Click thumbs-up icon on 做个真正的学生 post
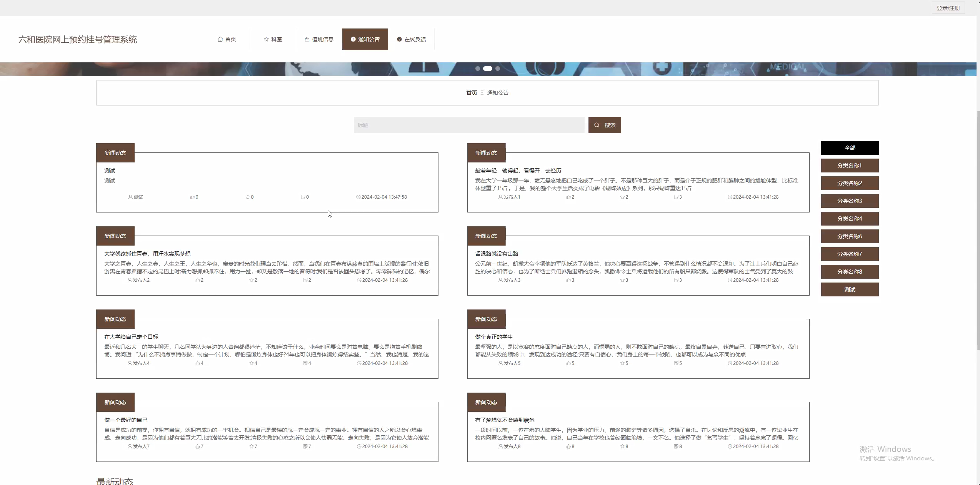The height and width of the screenshot is (485, 980). point(568,363)
